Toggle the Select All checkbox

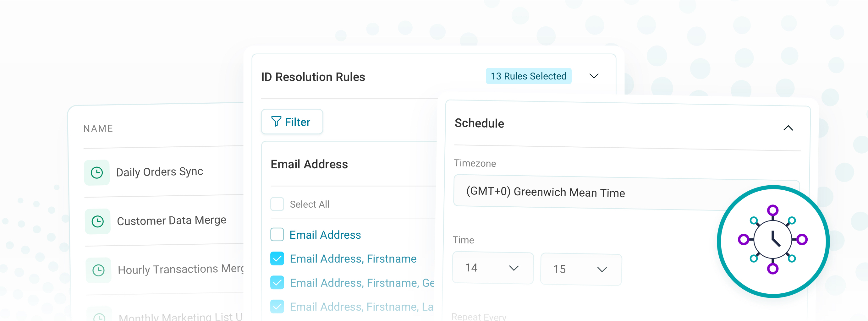click(277, 204)
